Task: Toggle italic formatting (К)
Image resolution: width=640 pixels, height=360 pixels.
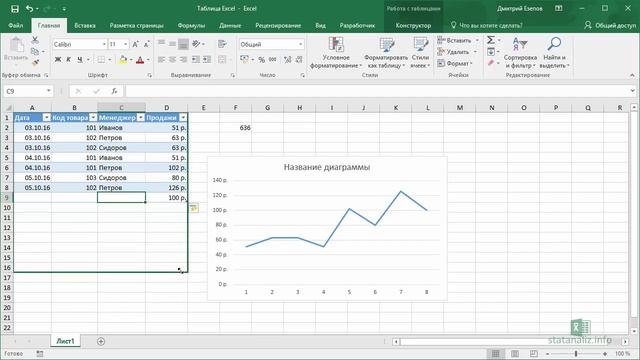Action: (x=69, y=60)
